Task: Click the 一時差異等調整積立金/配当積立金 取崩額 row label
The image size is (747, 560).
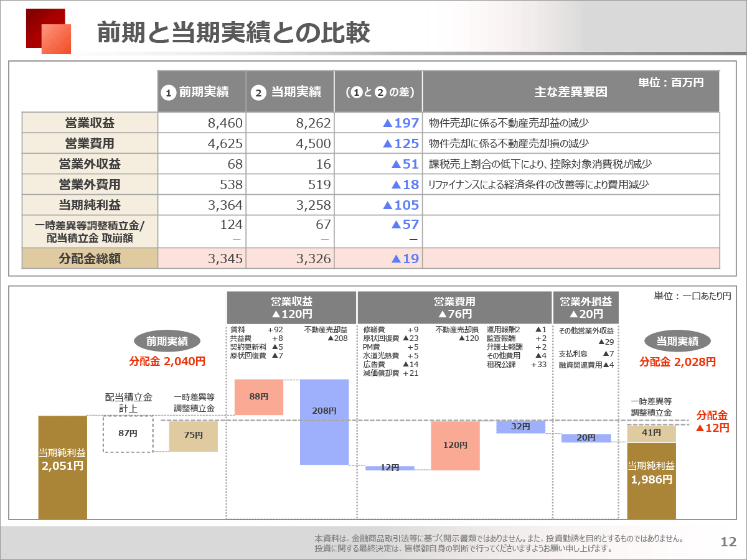Action: point(90,231)
